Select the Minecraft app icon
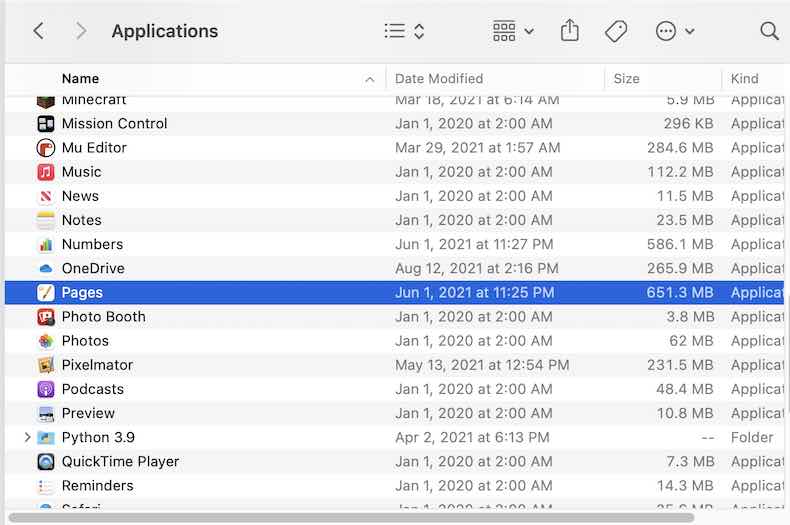Image resolution: width=790 pixels, height=525 pixels. [46, 101]
